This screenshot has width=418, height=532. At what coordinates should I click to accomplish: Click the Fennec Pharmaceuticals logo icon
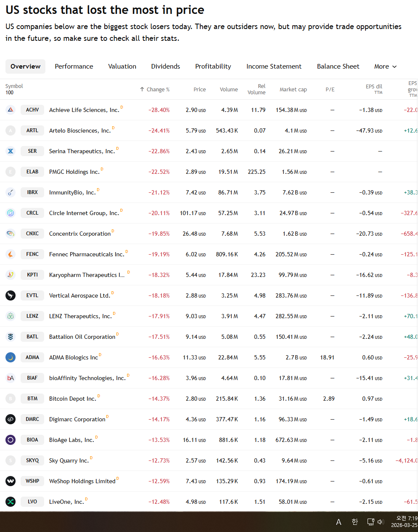click(x=11, y=254)
